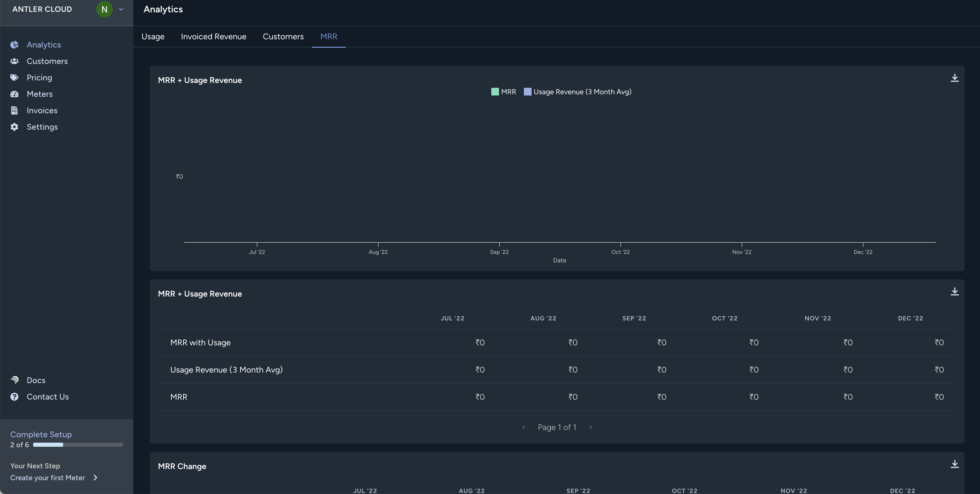980x494 pixels.
Task: Go to previous table page arrow
Action: pos(523,427)
